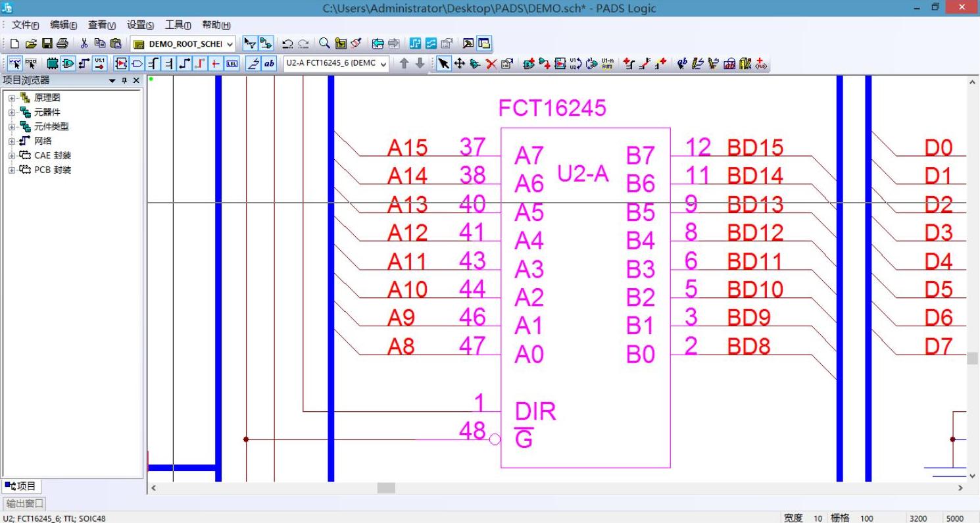Open the 帮助 menu
This screenshot has height=523, width=980.
point(216,25)
